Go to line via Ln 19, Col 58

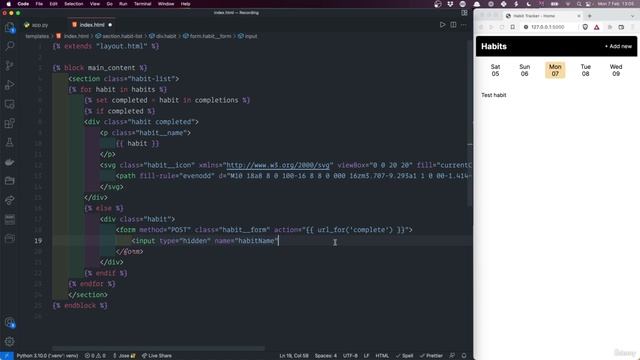click(294, 356)
